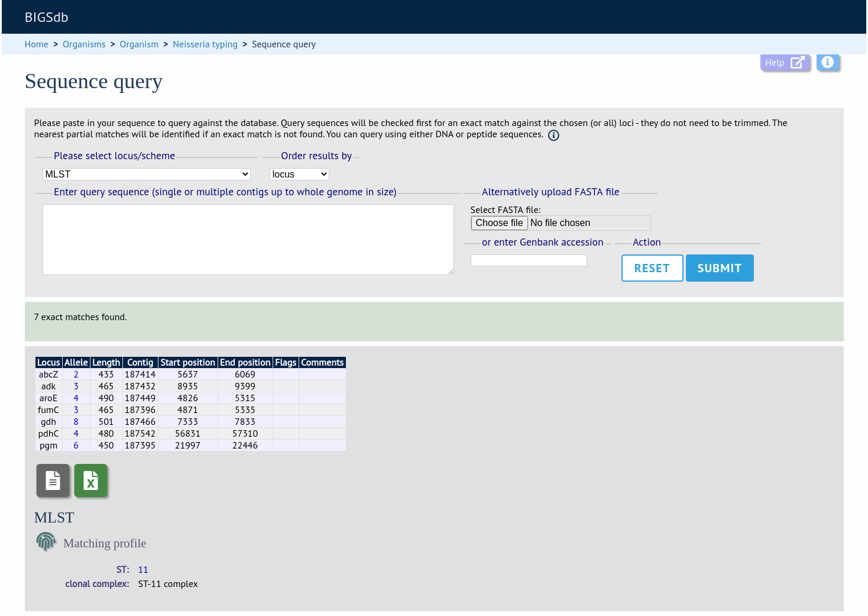Click start position 56831

(x=187, y=434)
